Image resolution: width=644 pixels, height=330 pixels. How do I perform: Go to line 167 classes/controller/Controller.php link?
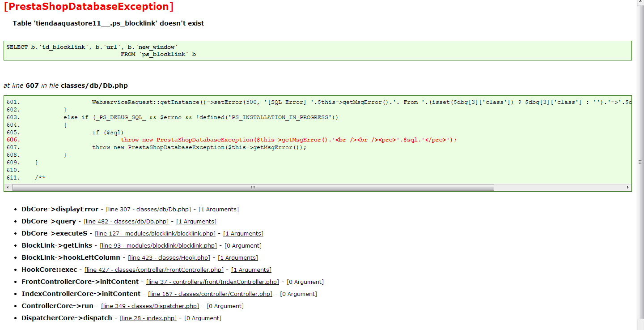(x=210, y=294)
